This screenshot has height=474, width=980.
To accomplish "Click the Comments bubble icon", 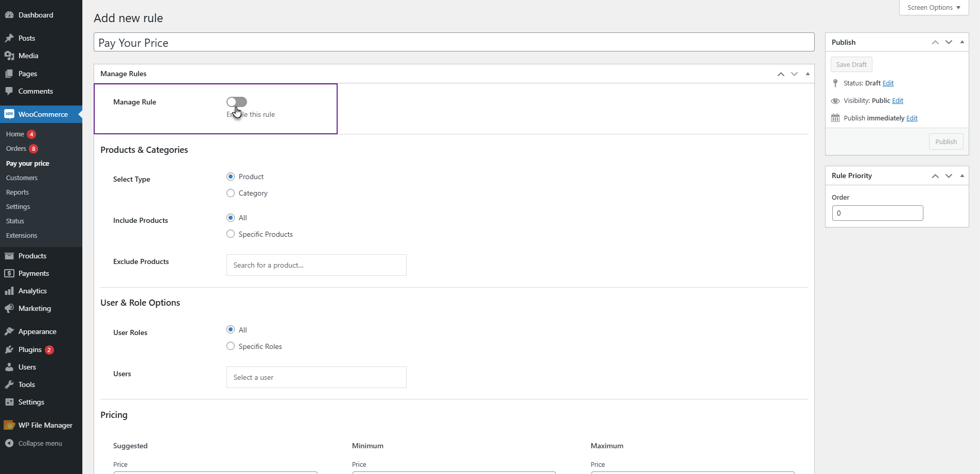I will click(x=9, y=91).
